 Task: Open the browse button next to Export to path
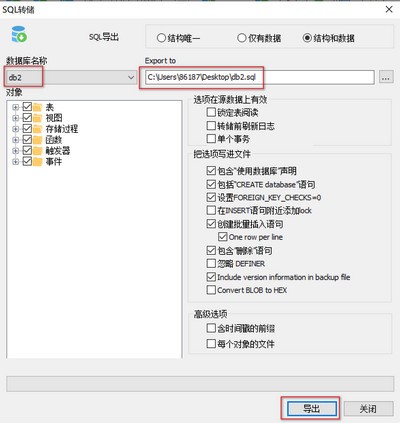[386, 77]
